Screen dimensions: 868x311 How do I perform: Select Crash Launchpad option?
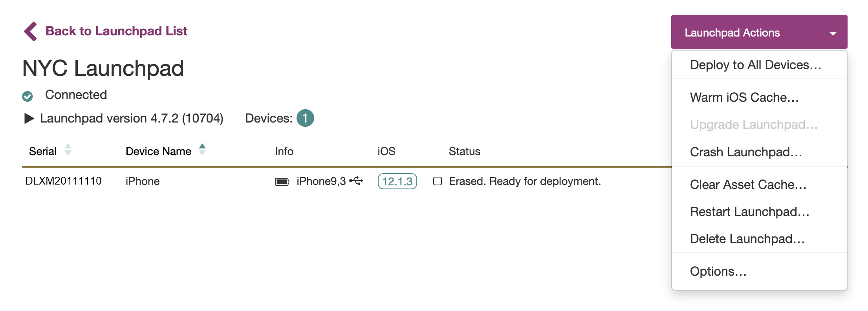pos(746,152)
